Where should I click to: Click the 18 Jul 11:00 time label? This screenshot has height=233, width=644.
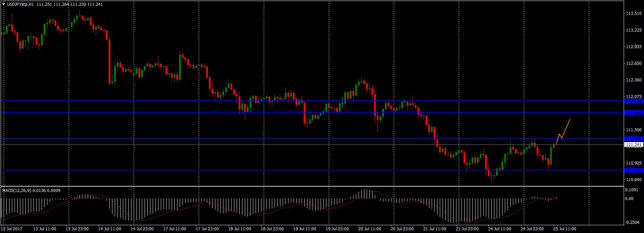[x=240, y=229]
